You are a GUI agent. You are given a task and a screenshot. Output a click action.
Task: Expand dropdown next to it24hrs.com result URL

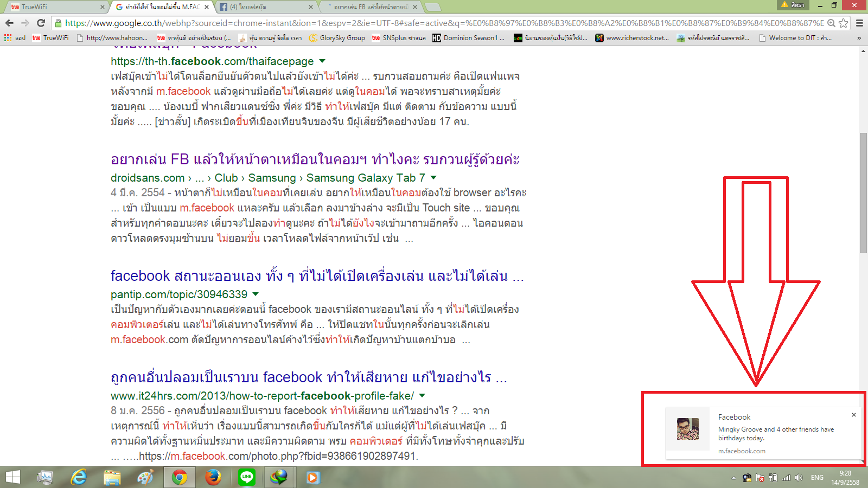pos(422,395)
